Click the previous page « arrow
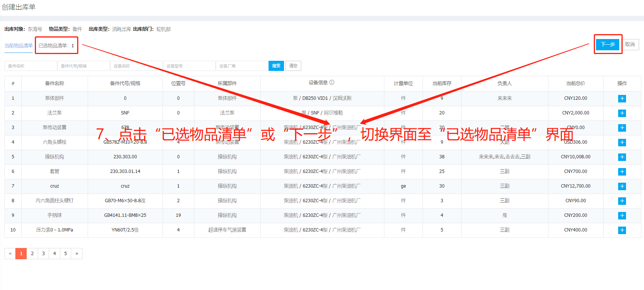Screen dimensions: 644x290 pyautogui.click(x=10, y=254)
